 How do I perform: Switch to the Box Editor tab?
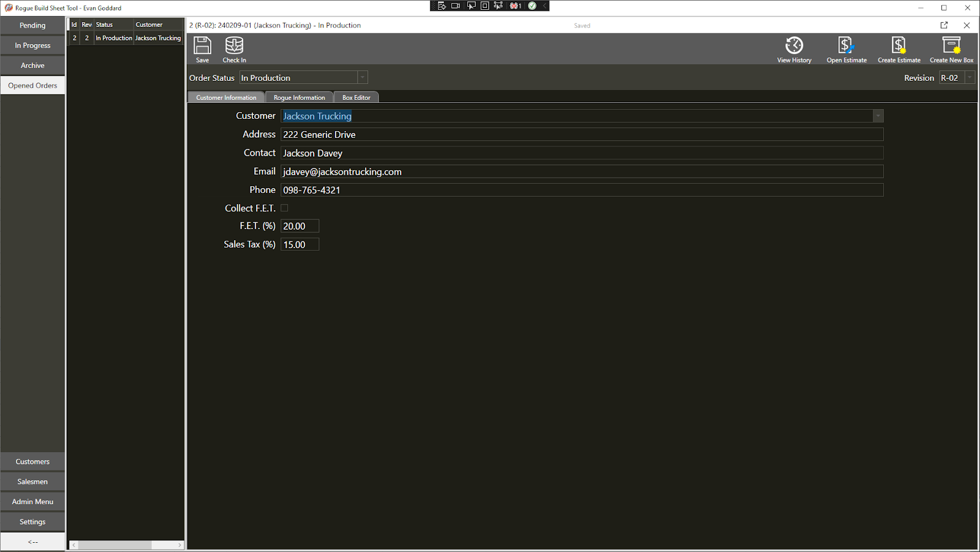[x=356, y=97]
